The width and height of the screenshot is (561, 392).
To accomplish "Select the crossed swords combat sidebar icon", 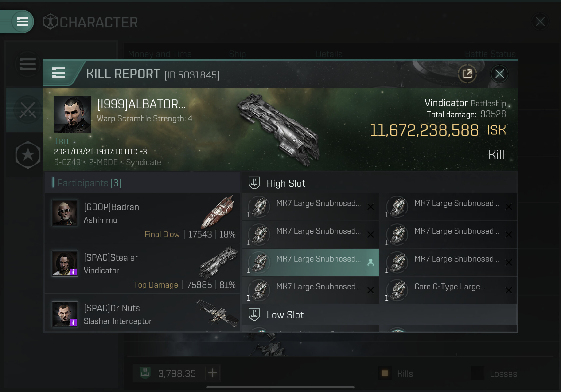I will pos(28,110).
